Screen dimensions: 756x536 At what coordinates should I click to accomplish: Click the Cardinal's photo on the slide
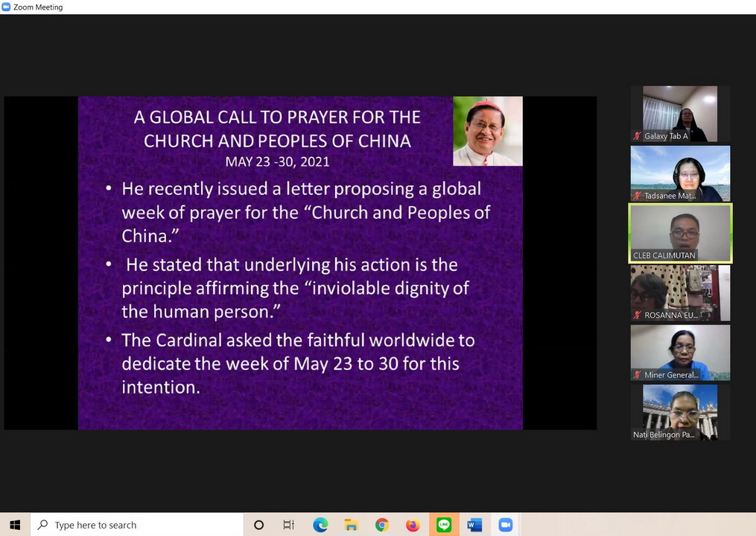[487, 131]
